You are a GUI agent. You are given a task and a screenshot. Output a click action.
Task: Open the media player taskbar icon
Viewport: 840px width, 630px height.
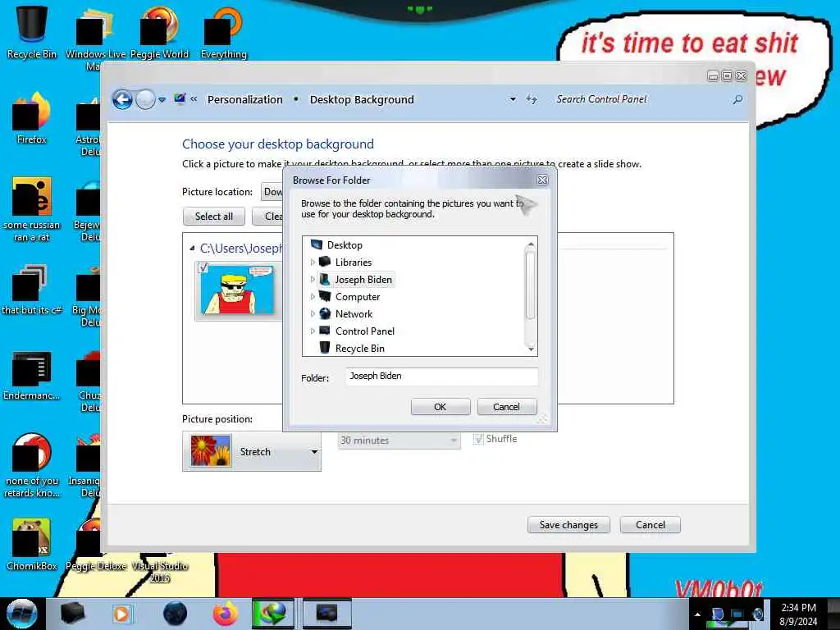[x=121, y=614]
